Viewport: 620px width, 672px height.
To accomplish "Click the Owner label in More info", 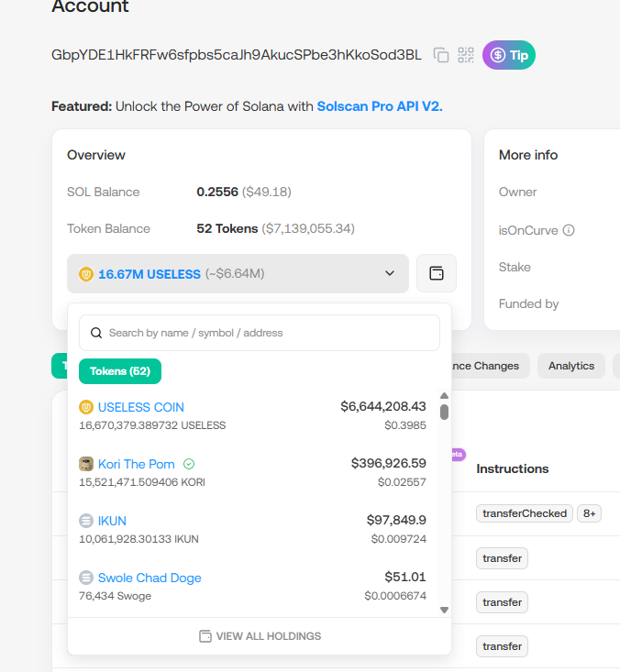I will click(517, 192).
